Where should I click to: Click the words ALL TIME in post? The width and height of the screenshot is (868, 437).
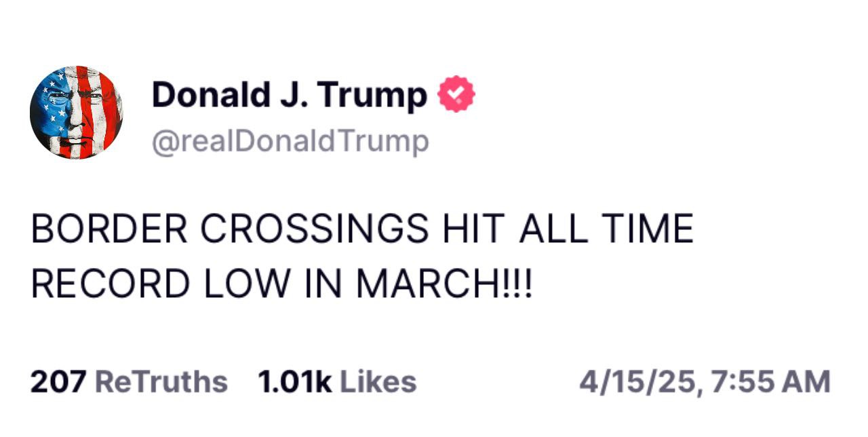pyautogui.click(x=606, y=229)
